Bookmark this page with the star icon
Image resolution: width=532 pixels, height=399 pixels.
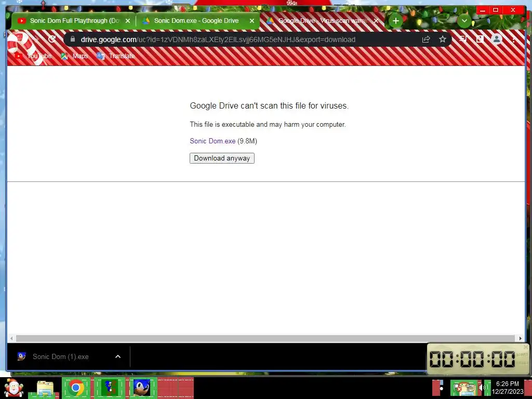(443, 39)
